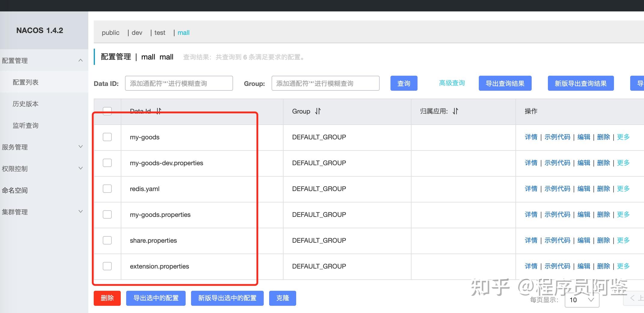The width and height of the screenshot is (644, 313).
Task: Click 删除 for my-goods row
Action: point(604,137)
